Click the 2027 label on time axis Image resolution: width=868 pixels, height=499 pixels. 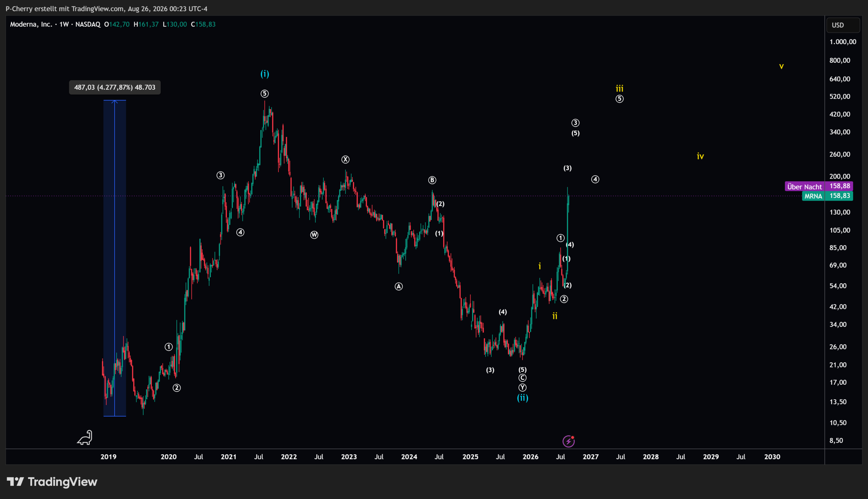pyautogui.click(x=591, y=457)
